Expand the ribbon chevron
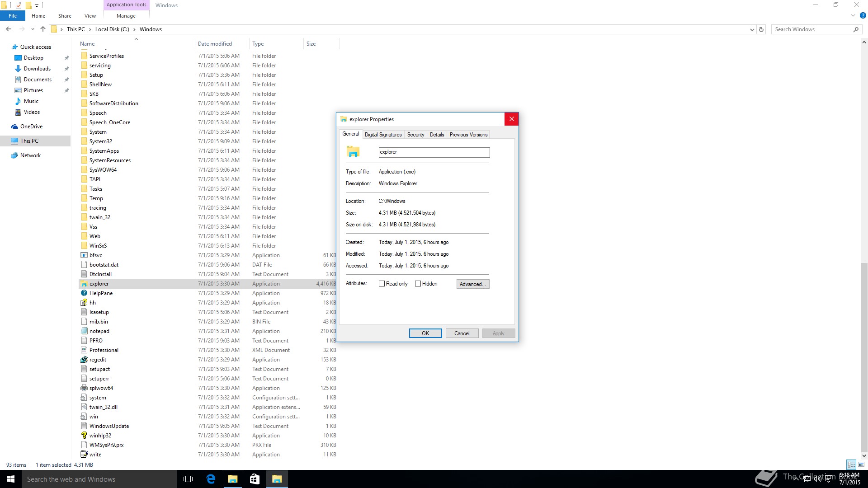The image size is (868, 488). [x=853, y=15]
